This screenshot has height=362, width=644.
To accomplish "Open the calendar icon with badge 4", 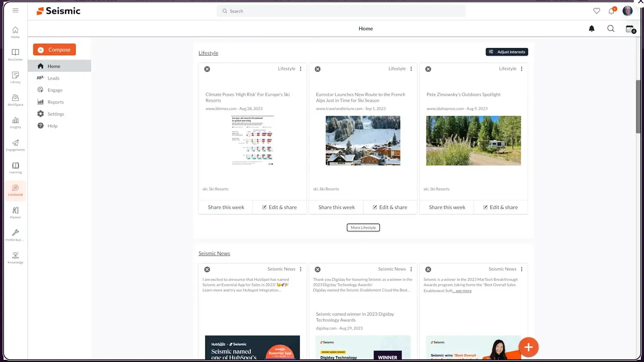I will pos(630,29).
